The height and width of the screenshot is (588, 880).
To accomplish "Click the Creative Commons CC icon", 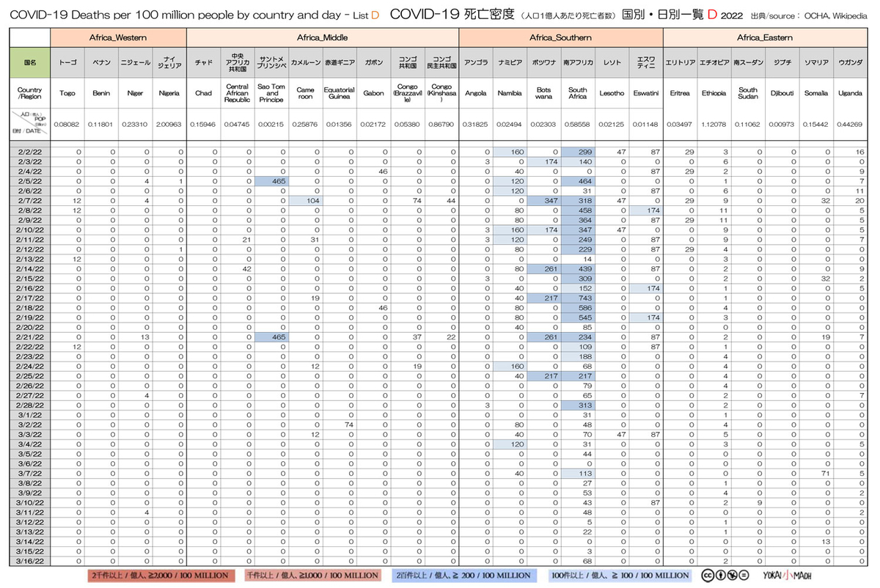I will pos(707,575).
